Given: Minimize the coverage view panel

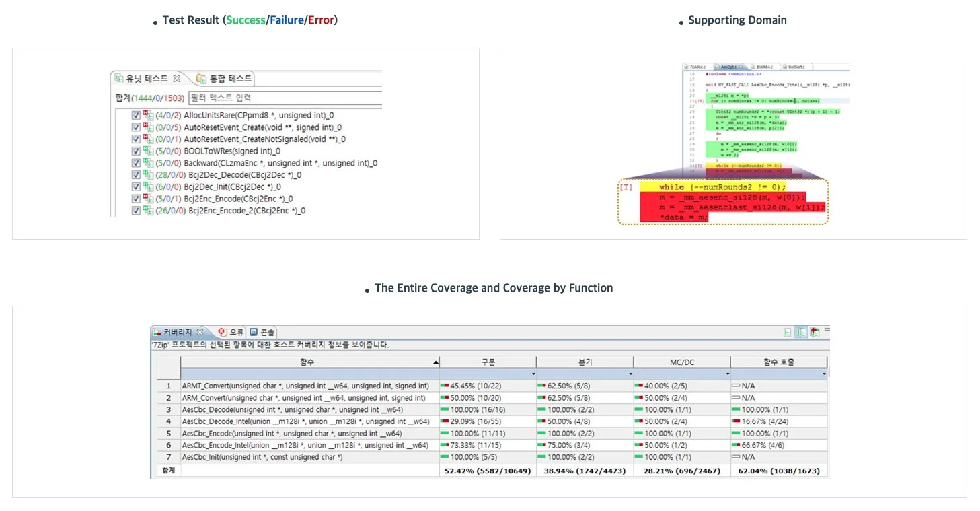Looking at the screenshot, I should tap(827, 330).
